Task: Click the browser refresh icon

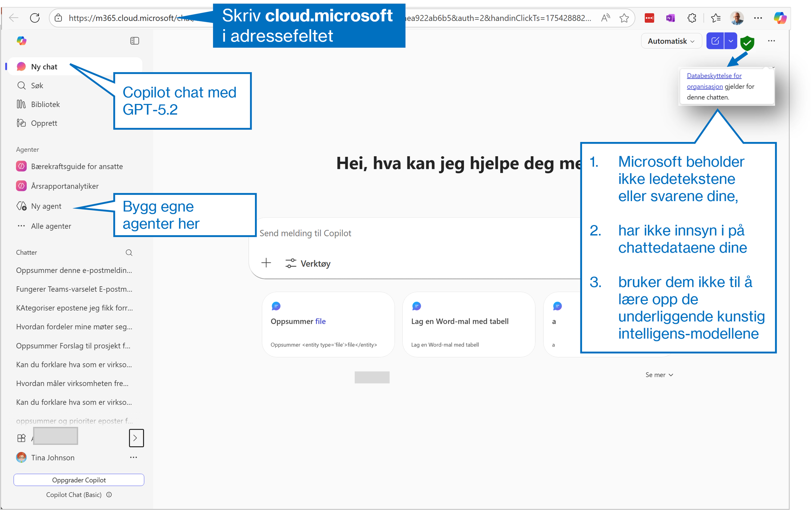Action: 35,18
